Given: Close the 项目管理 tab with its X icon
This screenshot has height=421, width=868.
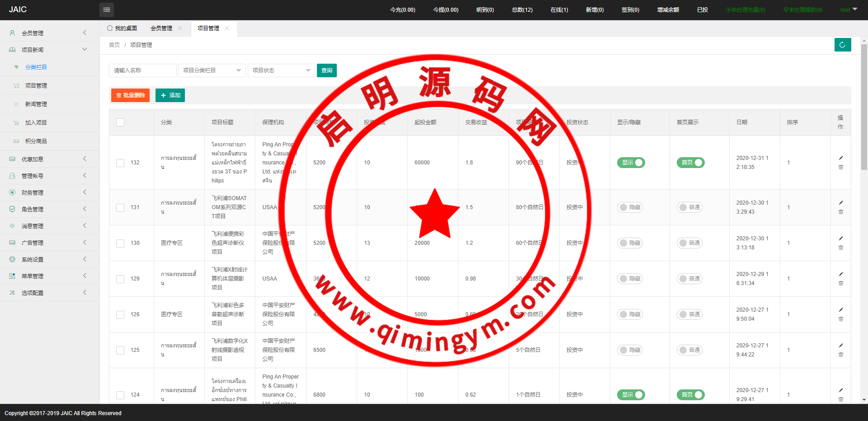Looking at the screenshot, I should tap(227, 28).
